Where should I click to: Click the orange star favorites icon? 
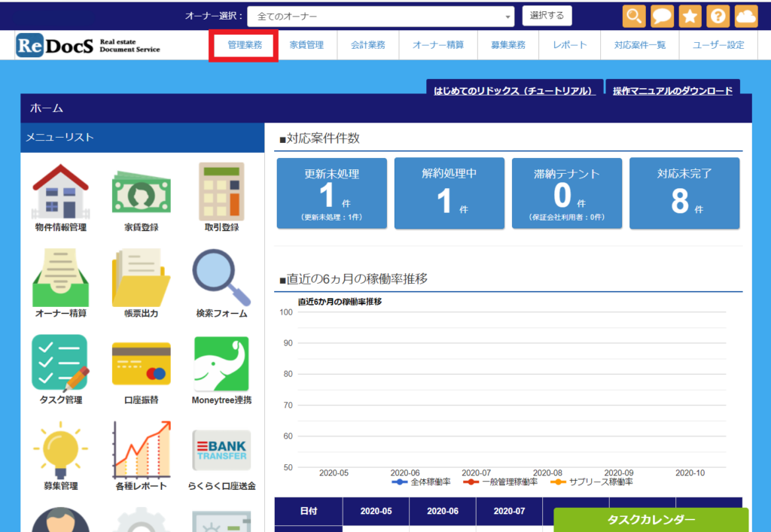coord(690,16)
